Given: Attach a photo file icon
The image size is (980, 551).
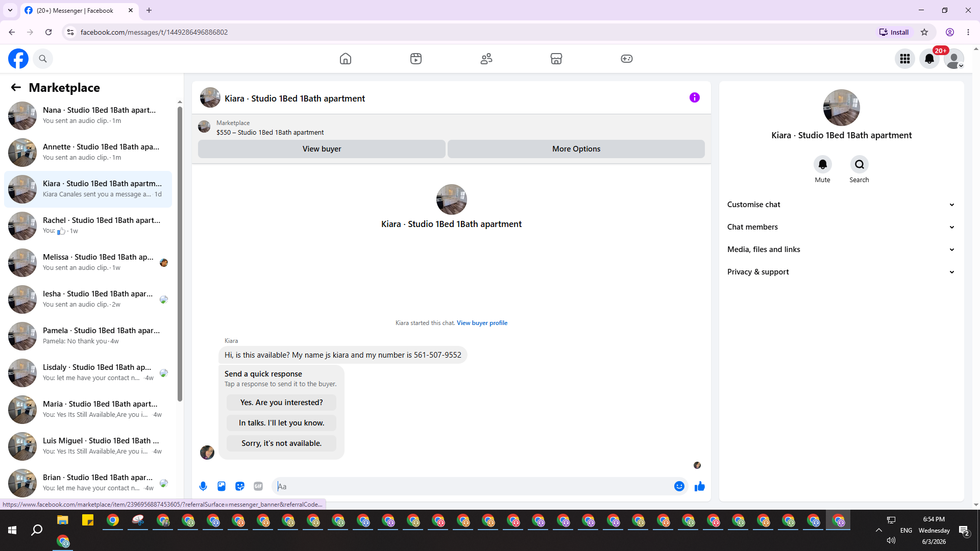Looking at the screenshot, I should (x=222, y=487).
